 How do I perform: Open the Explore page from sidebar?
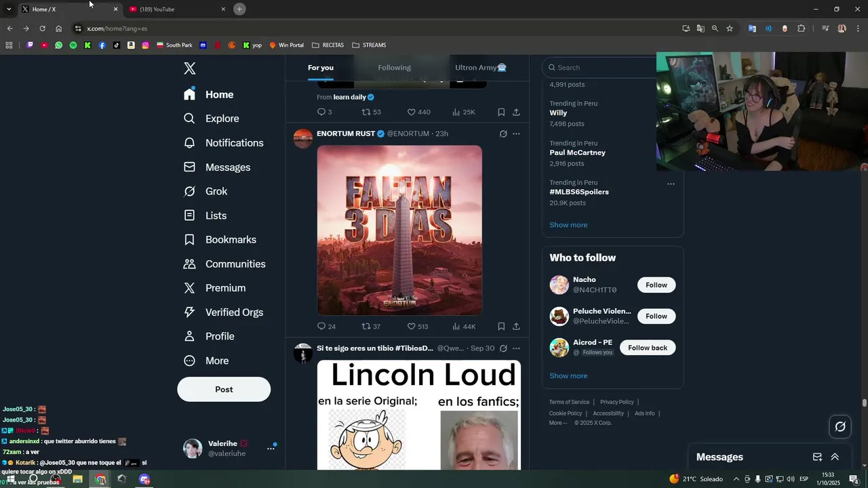[212, 119]
